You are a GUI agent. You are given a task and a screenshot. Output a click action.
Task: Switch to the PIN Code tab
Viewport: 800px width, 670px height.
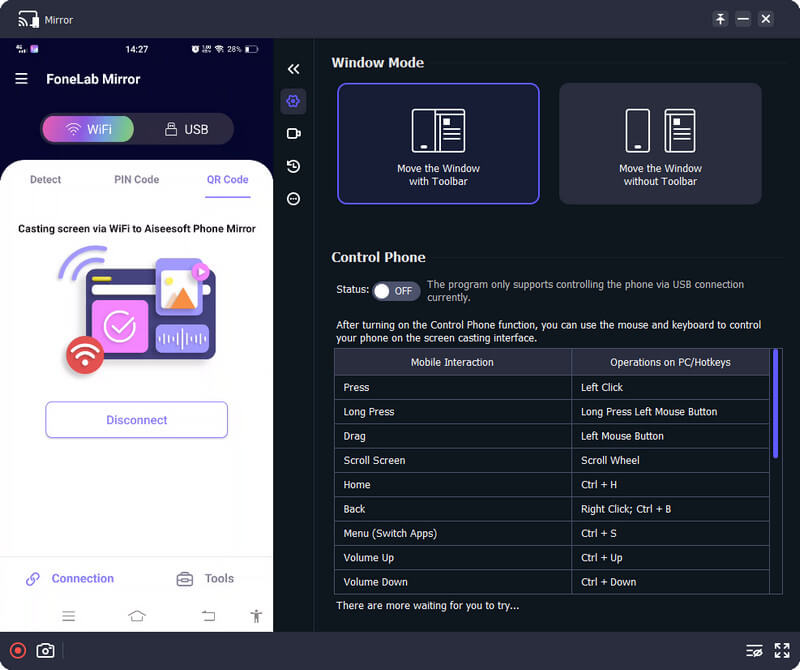[136, 180]
